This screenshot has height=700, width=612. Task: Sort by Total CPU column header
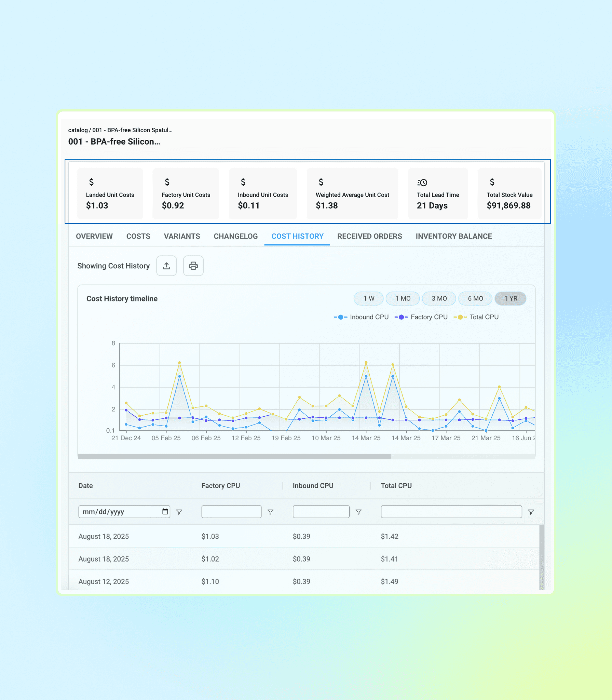(x=396, y=486)
